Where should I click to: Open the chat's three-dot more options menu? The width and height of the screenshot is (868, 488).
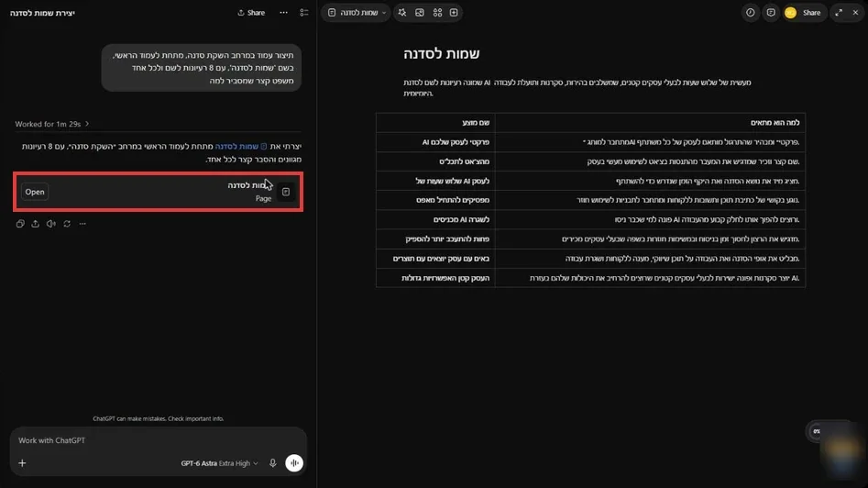[283, 12]
